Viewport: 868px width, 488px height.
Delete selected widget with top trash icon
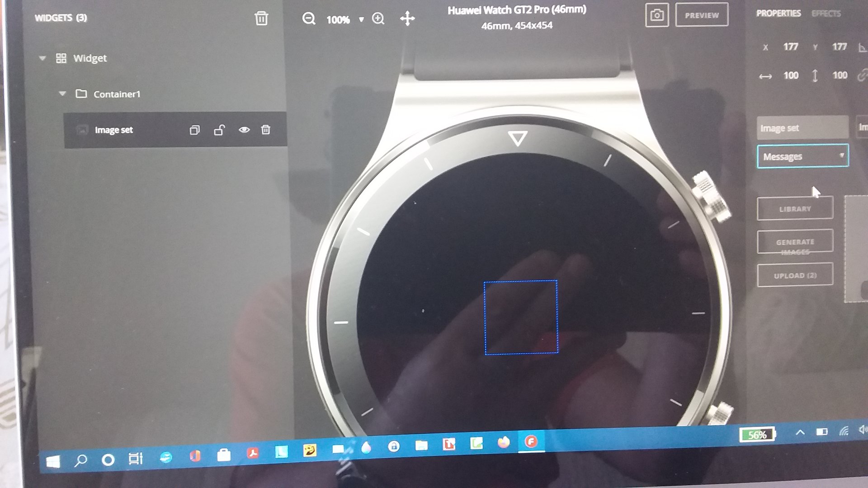(261, 19)
